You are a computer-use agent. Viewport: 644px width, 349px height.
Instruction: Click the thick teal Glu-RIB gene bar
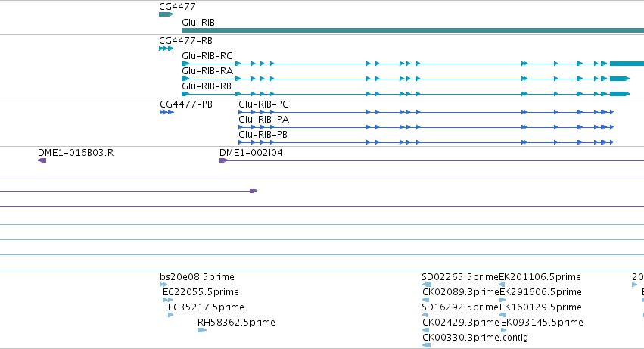coord(412,30)
